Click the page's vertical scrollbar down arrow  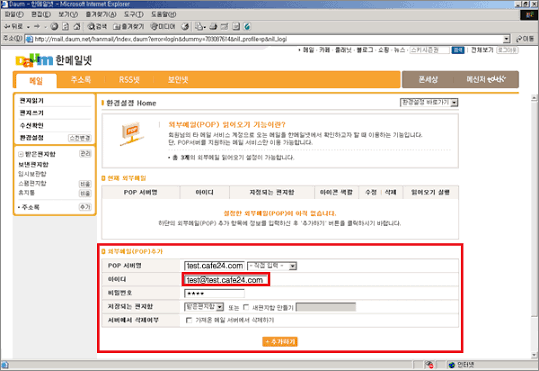534,355
